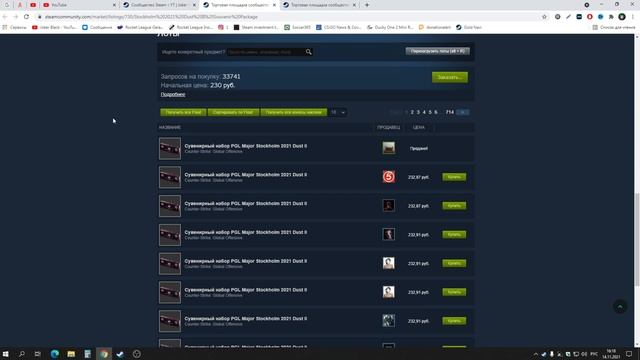
Task: Click the 'ЦЕНА' column header
Action: pyautogui.click(x=418, y=127)
